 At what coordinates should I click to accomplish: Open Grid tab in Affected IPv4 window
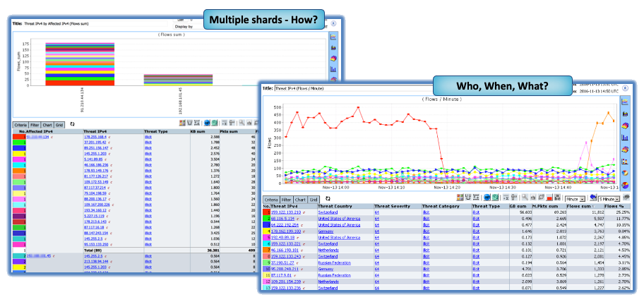59,125
